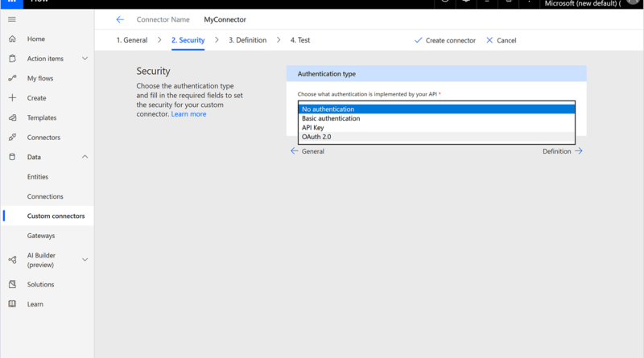Select No authentication option

[436, 109]
